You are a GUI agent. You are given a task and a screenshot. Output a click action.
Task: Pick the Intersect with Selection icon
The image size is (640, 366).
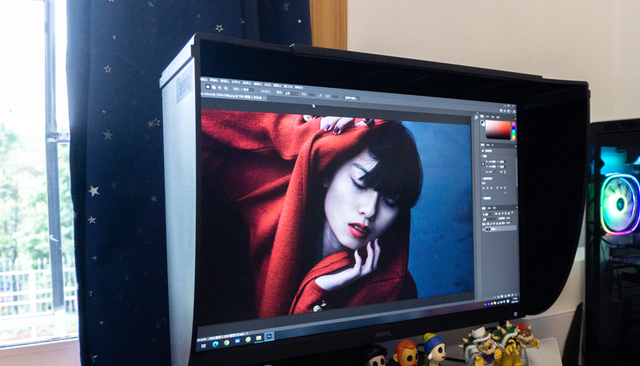[226, 89]
